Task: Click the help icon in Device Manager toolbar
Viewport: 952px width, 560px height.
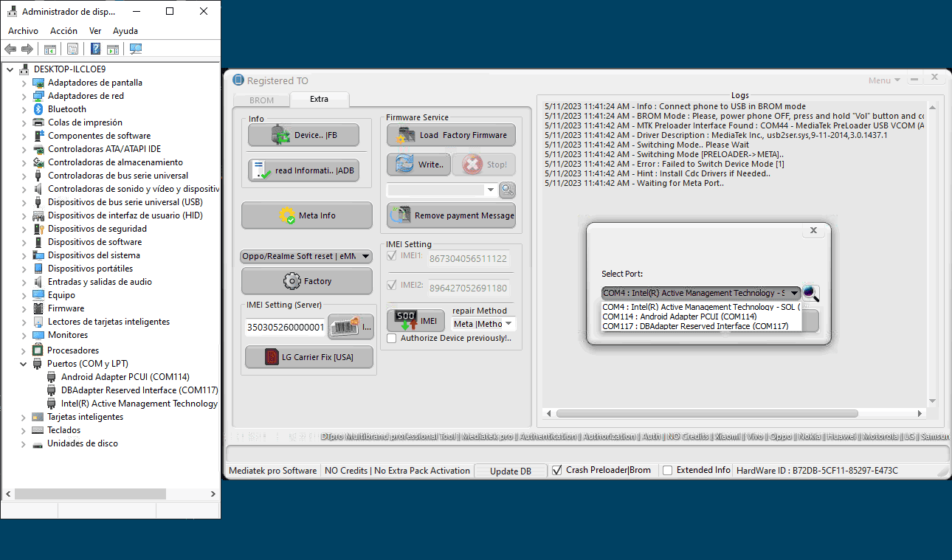Action: pos(95,49)
